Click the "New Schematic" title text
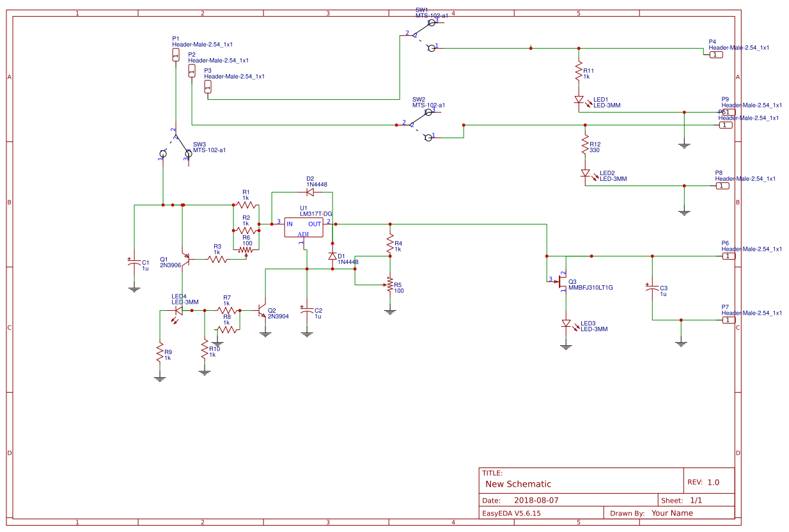This screenshot has height=532, width=789. (518, 484)
